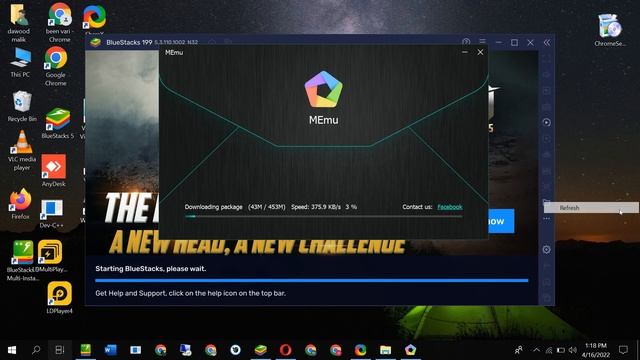Click the 'BlueStacks 199' title text
Image resolution: width=640 pixels, height=360 pixels.
click(x=129, y=42)
